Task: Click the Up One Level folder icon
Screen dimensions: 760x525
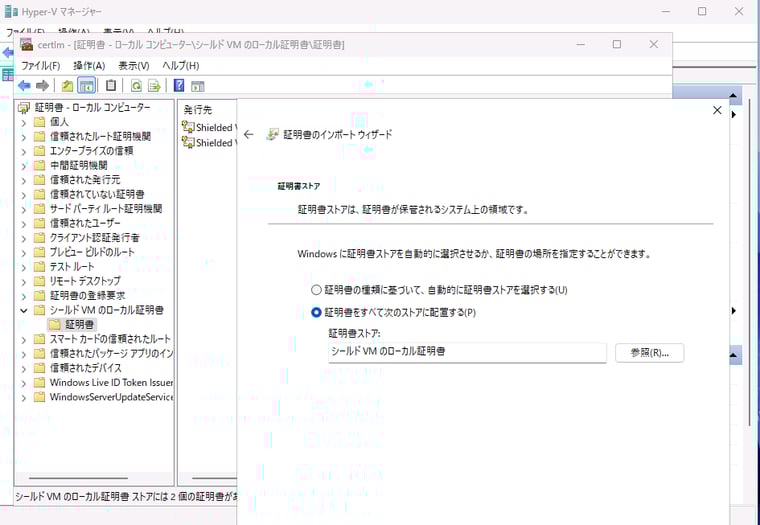Action: coord(67,86)
